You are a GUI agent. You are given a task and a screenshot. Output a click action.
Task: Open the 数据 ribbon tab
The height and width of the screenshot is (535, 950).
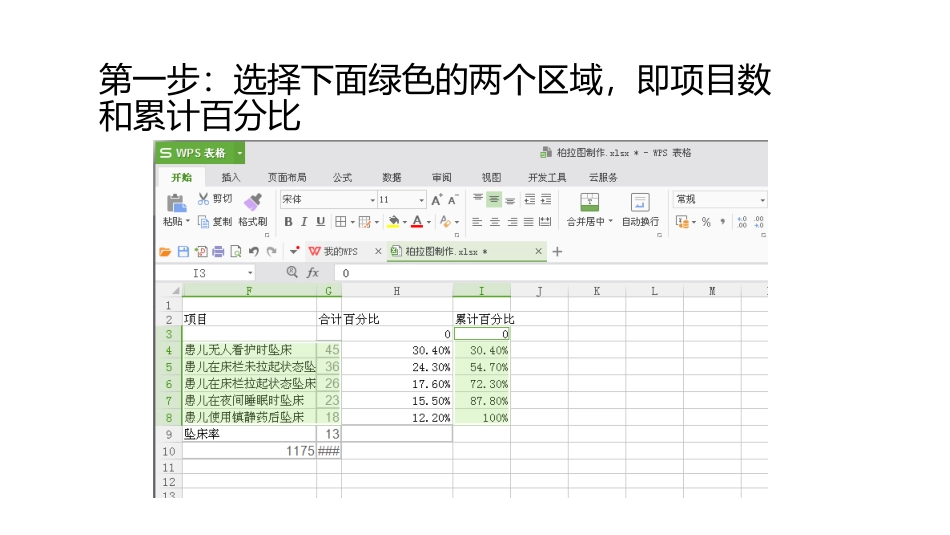click(x=392, y=178)
